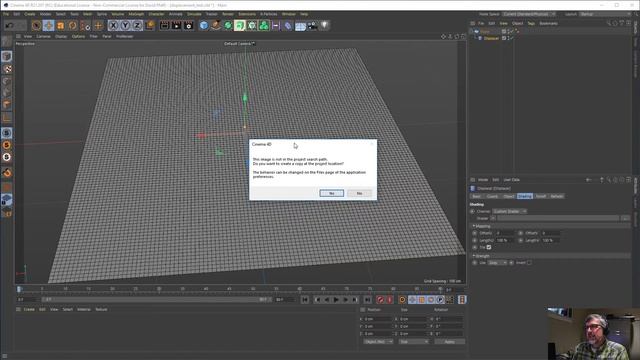This screenshot has width=640, height=360.
Task: Open the Shader arrow menu button
Action: point(493,218)
